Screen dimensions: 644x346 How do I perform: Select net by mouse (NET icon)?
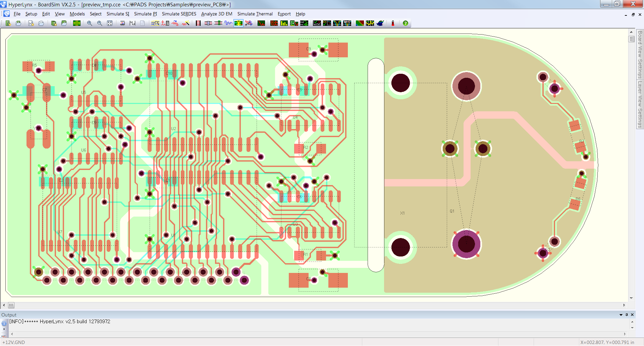coord(155,23)
